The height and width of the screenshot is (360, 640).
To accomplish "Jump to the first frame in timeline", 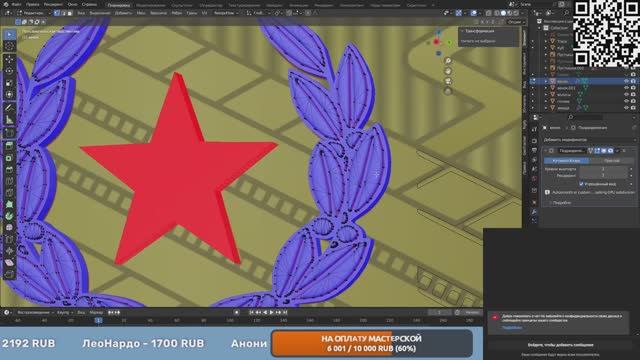I will tap(252, 313).
